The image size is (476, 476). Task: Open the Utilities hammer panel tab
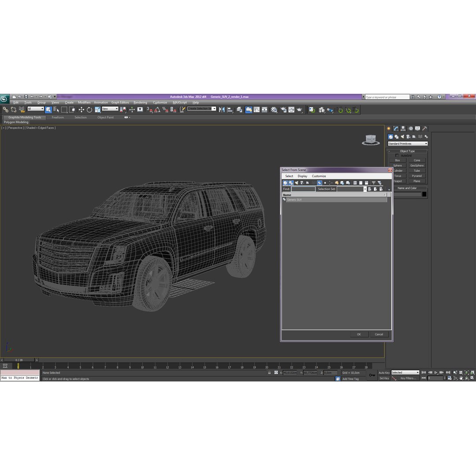pyautogui.click(x=425, y=129)
